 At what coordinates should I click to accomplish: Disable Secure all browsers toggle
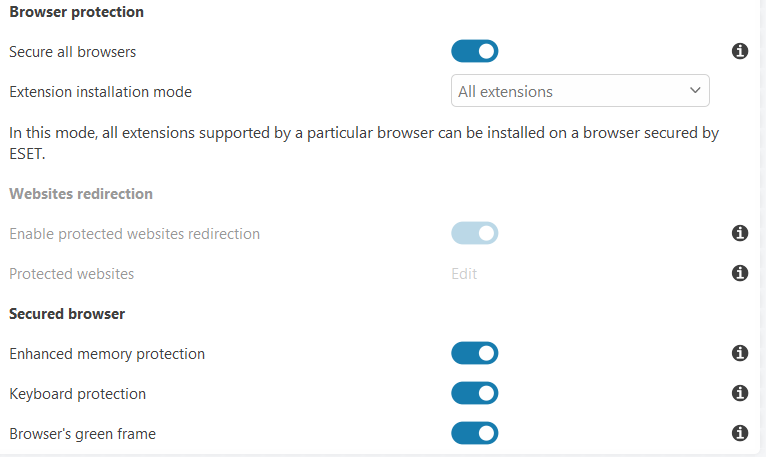click(x=474, y=51)
